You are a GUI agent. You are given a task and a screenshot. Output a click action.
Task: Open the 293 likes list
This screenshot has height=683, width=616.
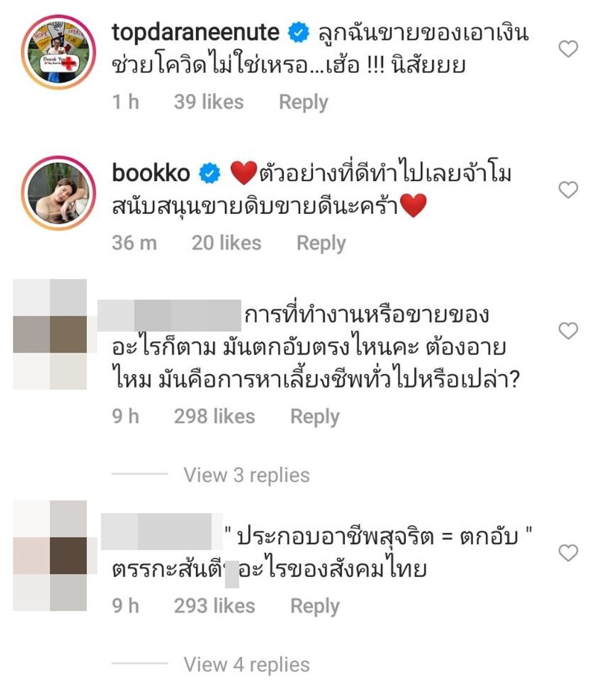pyautogui.click(x=214, y=607)
